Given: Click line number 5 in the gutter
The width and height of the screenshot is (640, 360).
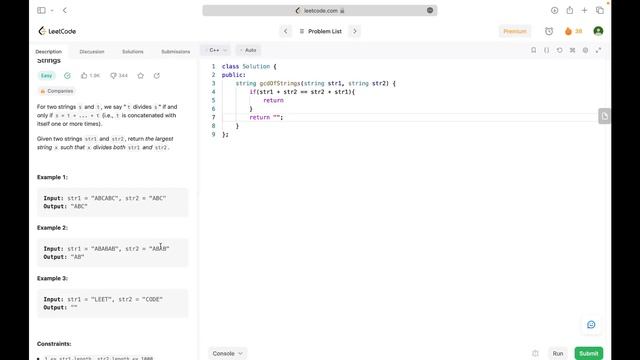Looking at the screenshot, I should tap(213, 100).
